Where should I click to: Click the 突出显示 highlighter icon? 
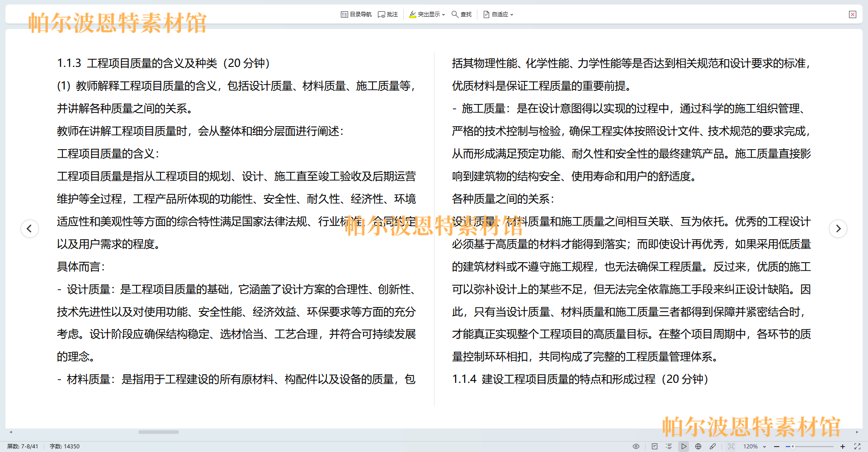[x=413, y=14]
